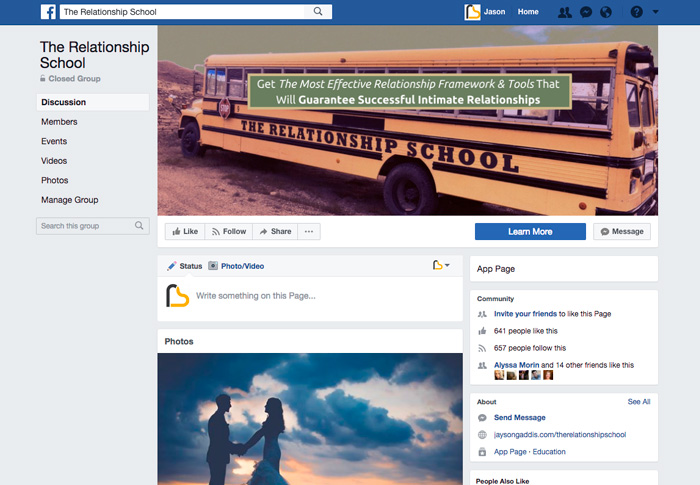Click See All in About section
This screenshot has height=485, width=700.
[639, 401]
